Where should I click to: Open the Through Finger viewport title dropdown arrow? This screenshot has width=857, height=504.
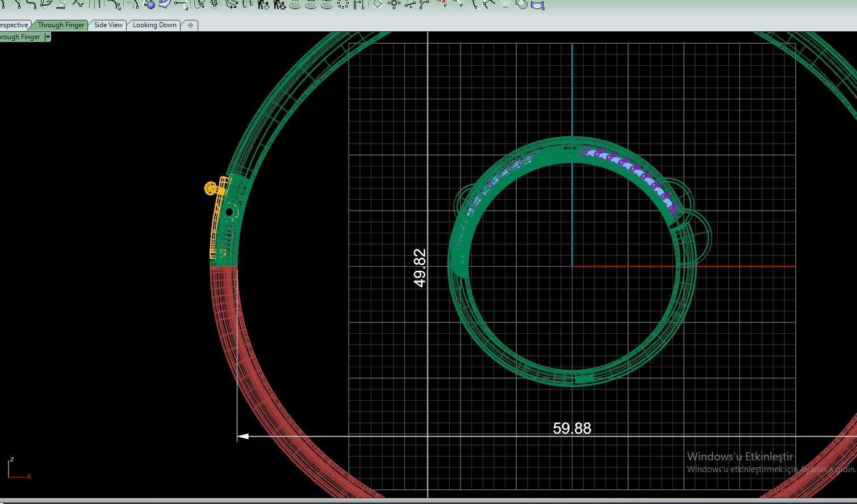tap(48, 37)
